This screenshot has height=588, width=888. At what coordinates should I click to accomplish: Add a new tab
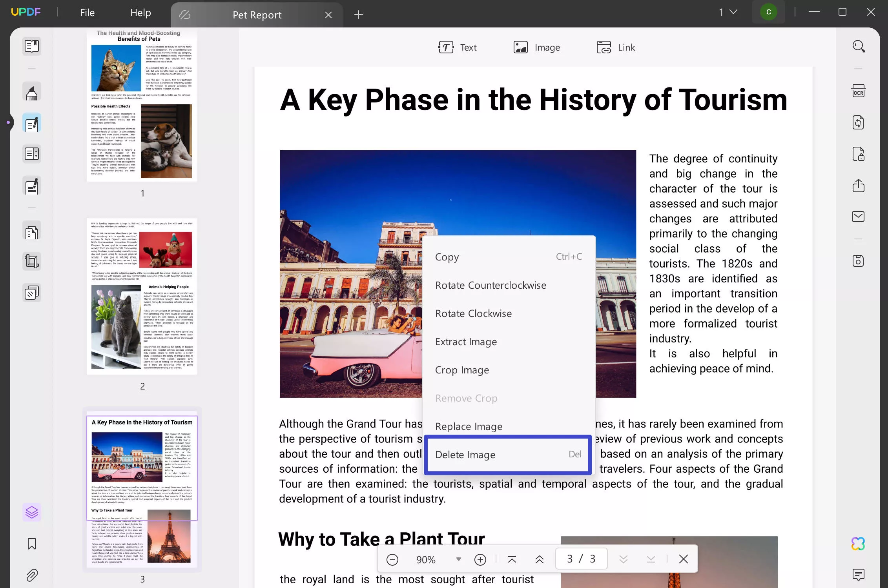point(359,15)
